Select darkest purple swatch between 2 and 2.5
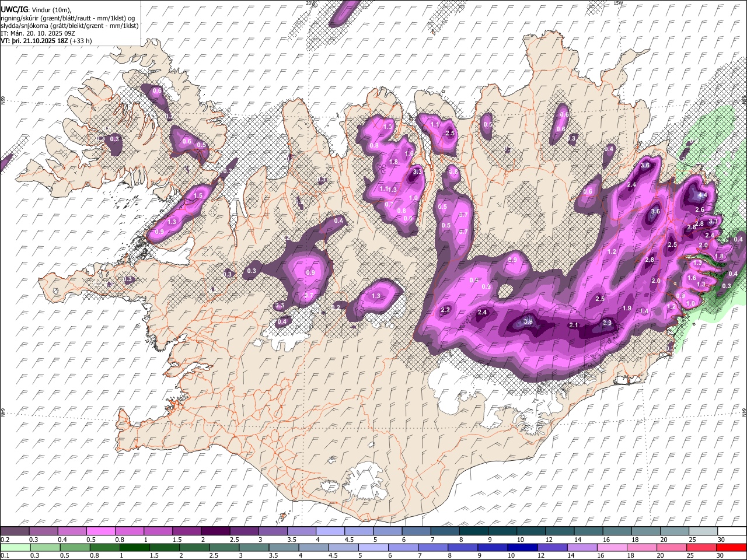The height and width of the screenshot is (560, 747). pos(215,531)
